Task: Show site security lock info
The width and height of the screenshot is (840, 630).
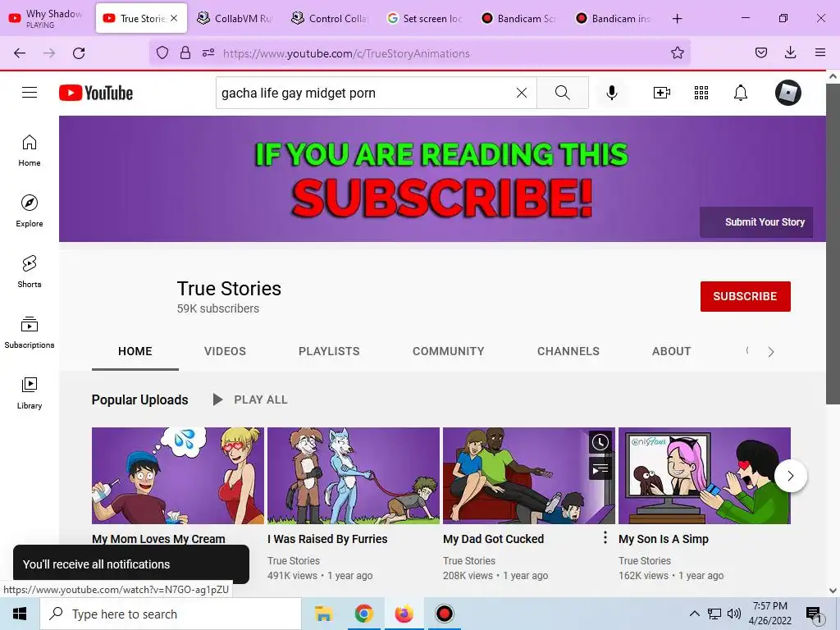Action: (x=185, y=52)
